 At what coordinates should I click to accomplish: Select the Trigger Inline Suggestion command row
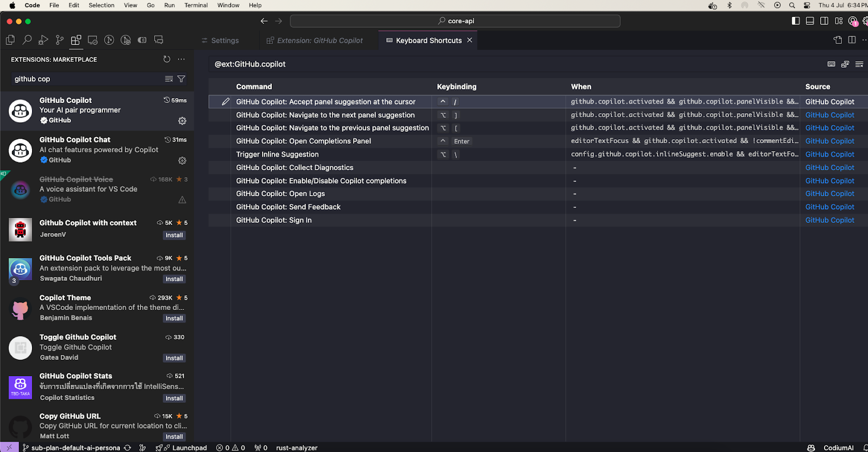pos(538,154)
